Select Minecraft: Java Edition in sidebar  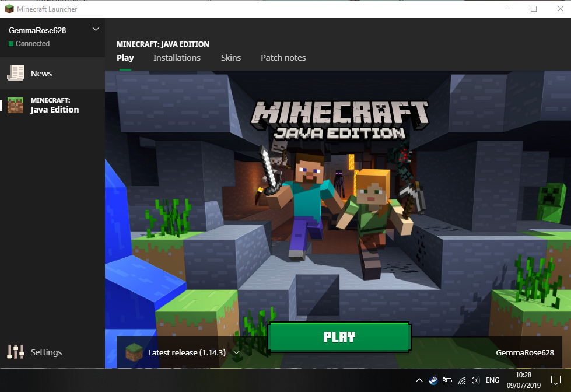click(x=52, y=105)
